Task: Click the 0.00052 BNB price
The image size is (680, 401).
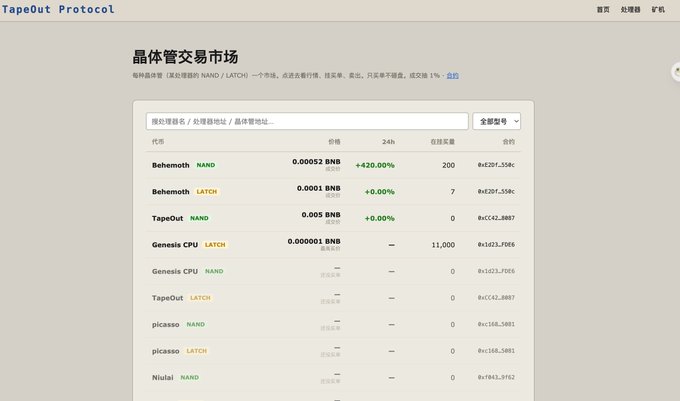Action: (x=316, y=162)
